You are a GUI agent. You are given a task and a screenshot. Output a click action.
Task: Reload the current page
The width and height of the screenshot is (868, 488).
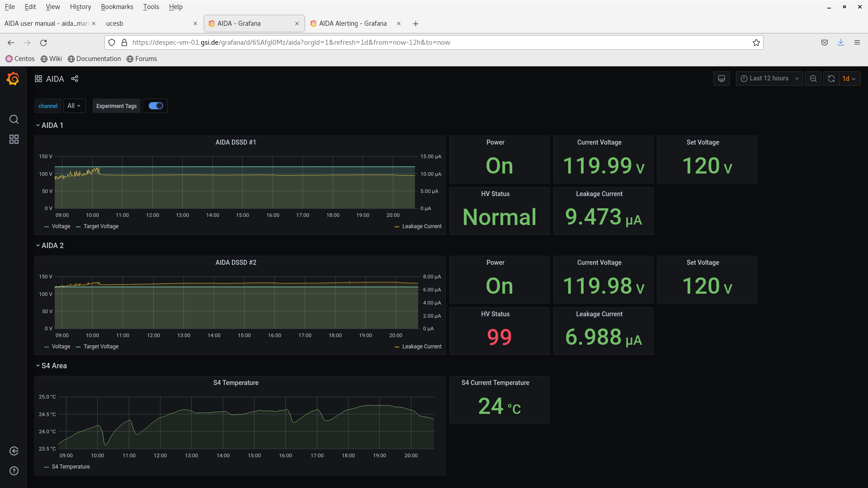43,42
